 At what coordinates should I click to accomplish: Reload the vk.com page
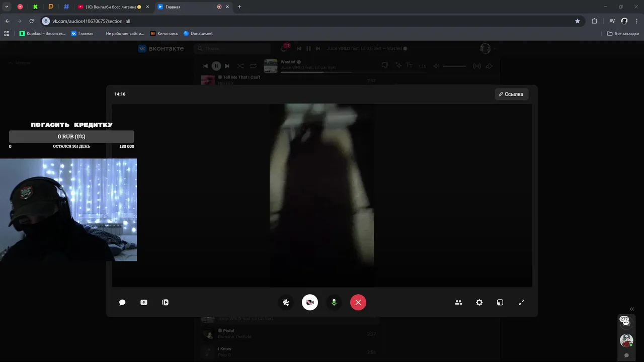coord(32,21)
